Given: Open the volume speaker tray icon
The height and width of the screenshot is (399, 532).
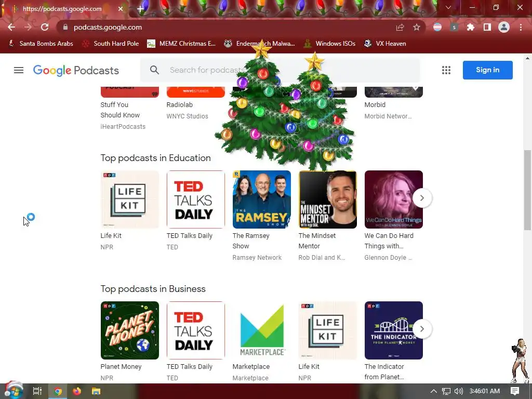Looking at the screenshot, I should 458,391.
